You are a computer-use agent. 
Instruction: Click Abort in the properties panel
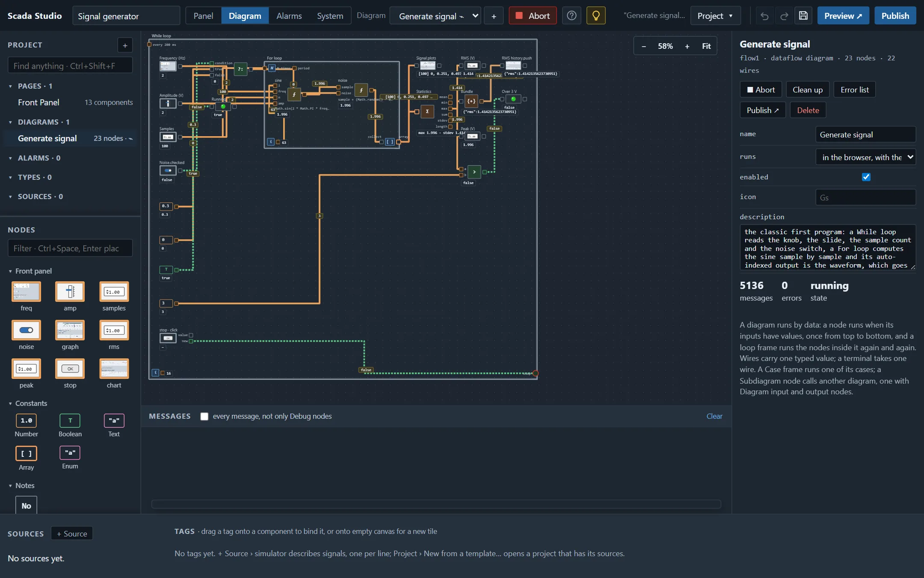tap(761, 89)
